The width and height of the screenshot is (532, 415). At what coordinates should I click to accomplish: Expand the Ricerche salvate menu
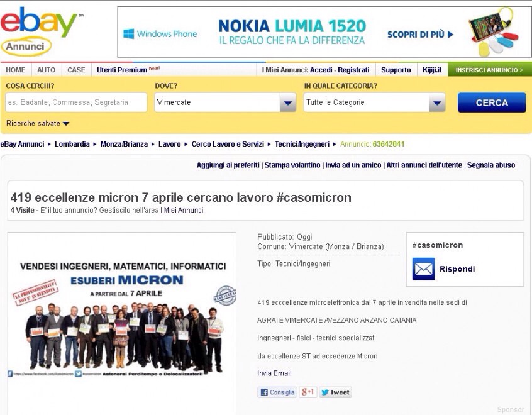click(x=38, y=124)
